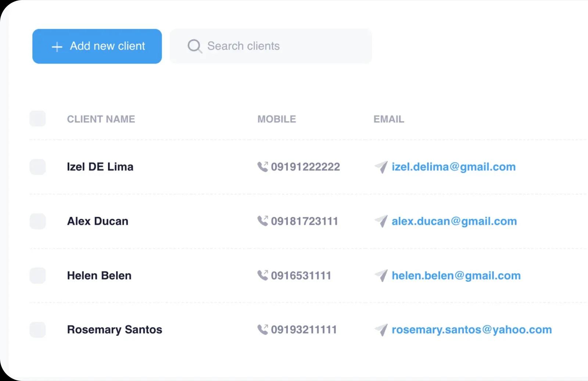Click the phone icon beside Rosemary Santos's number
Image resolution: width=588 pixels, height=381 pixels.
tap(263, 330)
